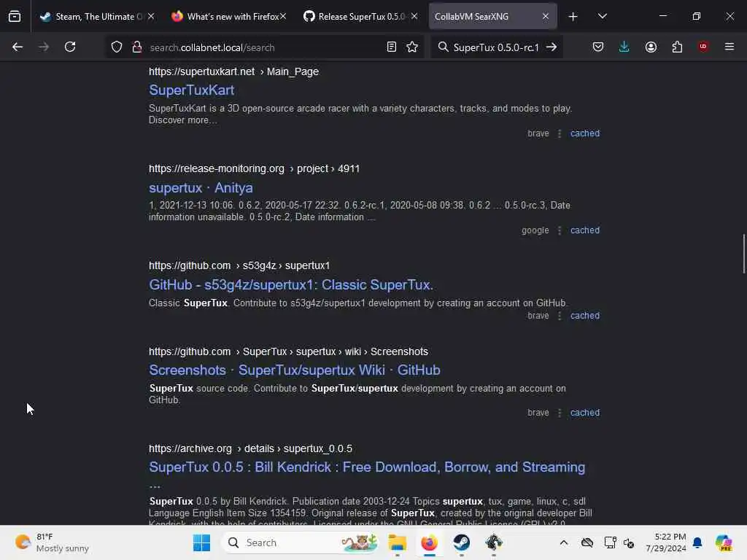Open cached link for Screenshots wiki result

[x=585, y=413]
